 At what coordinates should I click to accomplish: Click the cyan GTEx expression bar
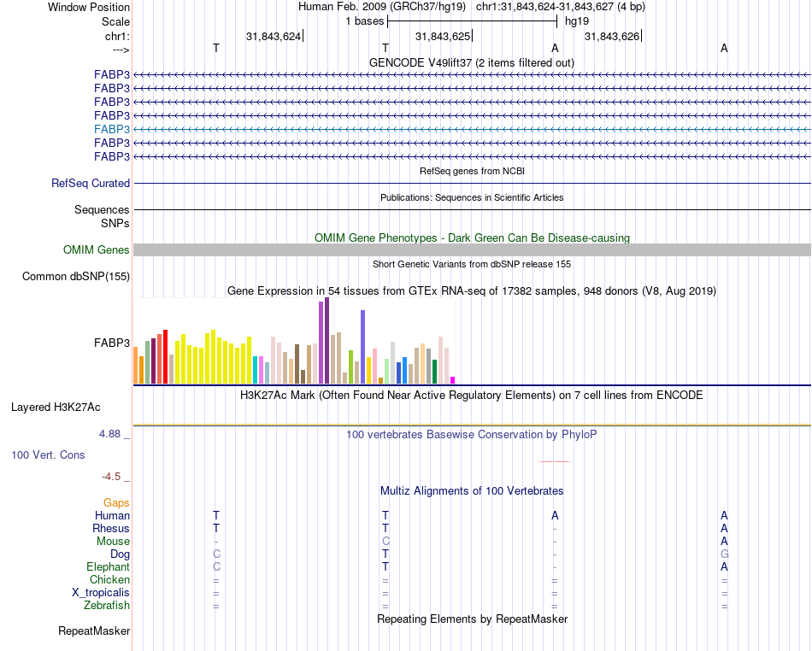coord(255,369)
